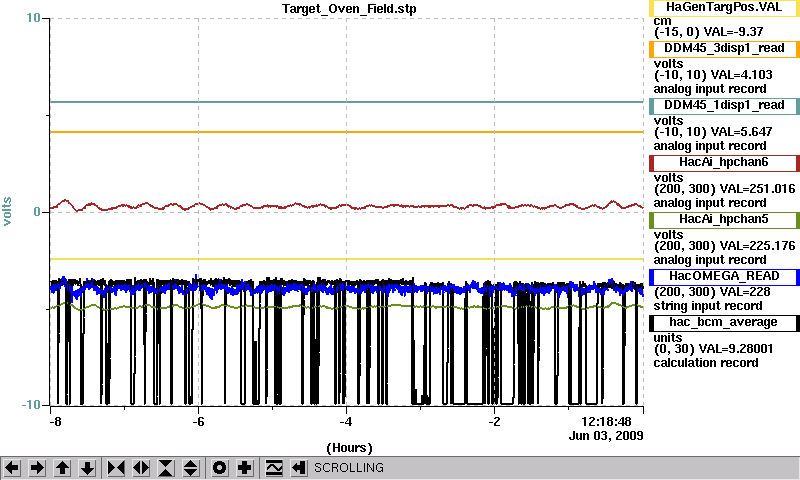The height and width of the screenshot is (480, 800).
Task: Click the pan left arrow button
Action: [x=12, y=468]
